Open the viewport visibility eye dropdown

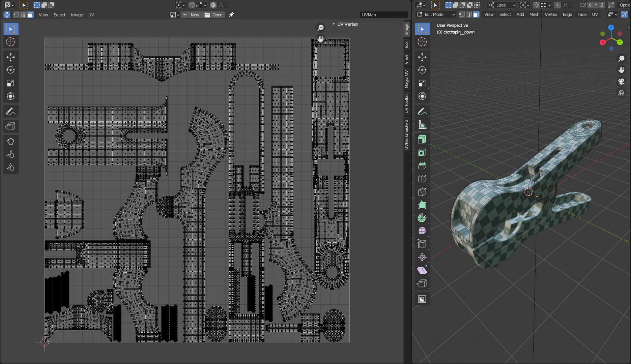(612, 14)
